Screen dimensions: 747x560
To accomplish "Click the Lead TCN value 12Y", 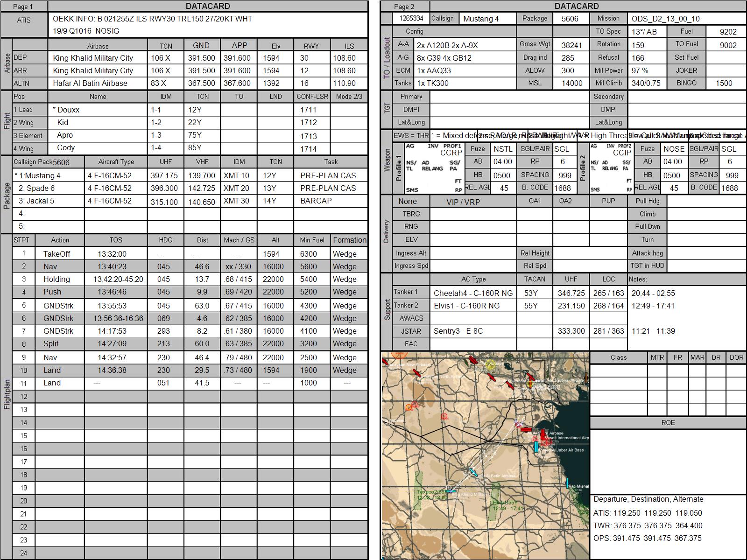I will click(195, 110).
